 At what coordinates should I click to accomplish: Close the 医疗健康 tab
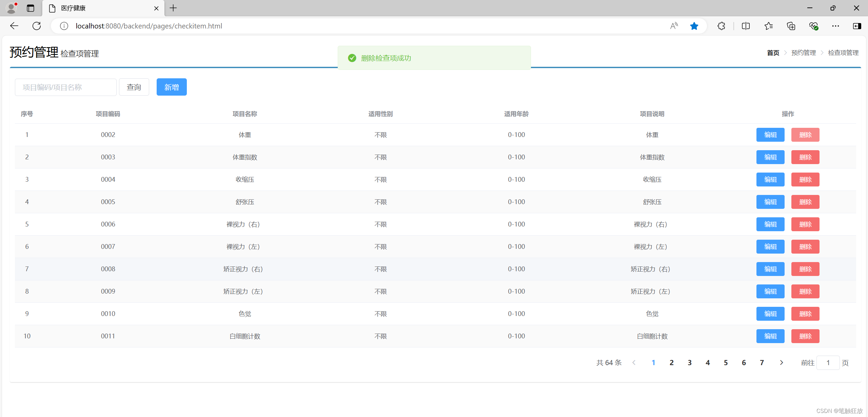tap(156, 8)
